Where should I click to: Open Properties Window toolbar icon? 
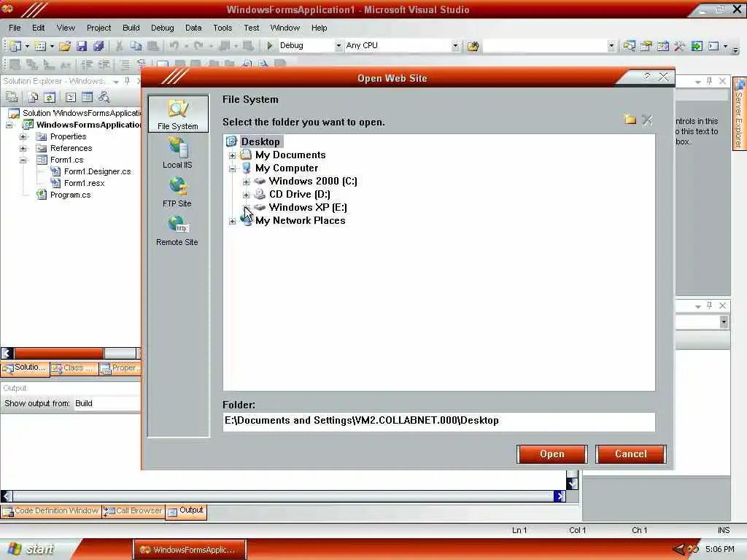646,46
